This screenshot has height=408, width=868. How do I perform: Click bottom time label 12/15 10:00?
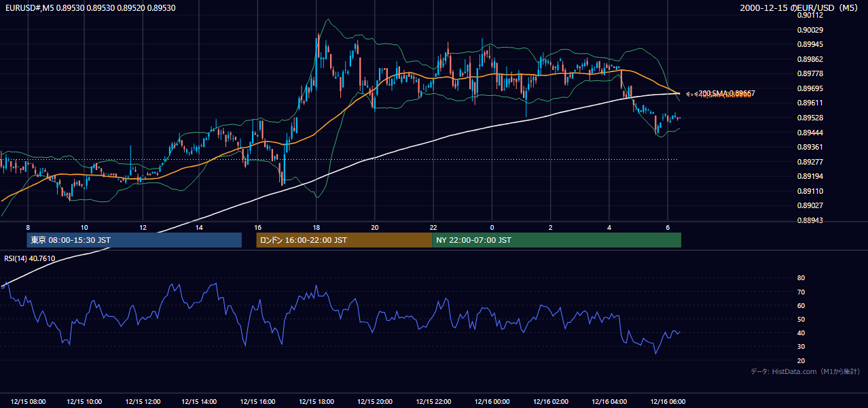(84, 402)
